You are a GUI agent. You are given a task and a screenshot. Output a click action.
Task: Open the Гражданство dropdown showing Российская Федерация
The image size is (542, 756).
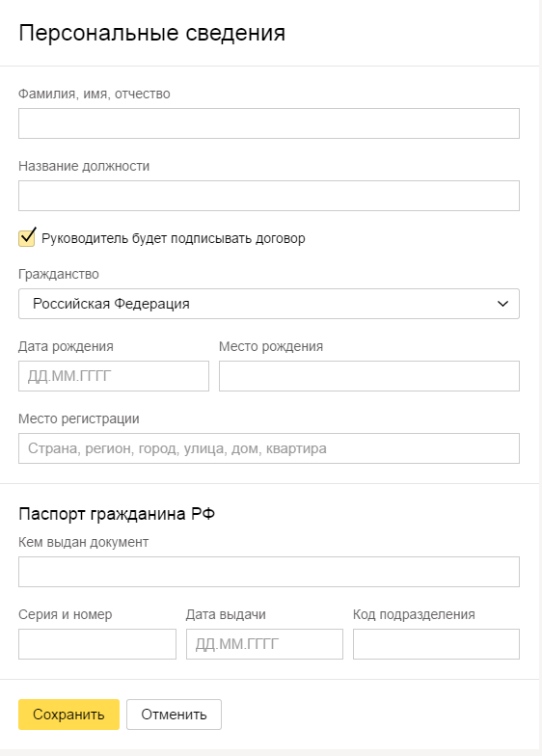pos(269,304)
